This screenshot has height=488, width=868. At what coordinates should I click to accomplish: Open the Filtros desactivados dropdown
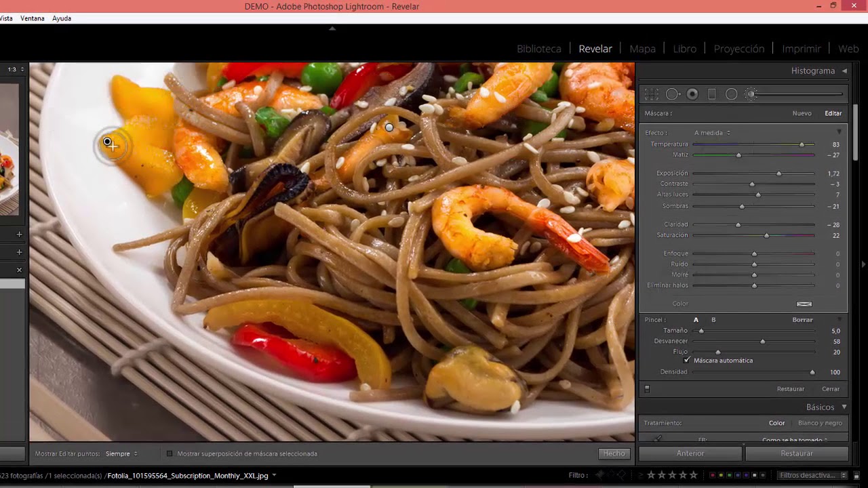812,475
